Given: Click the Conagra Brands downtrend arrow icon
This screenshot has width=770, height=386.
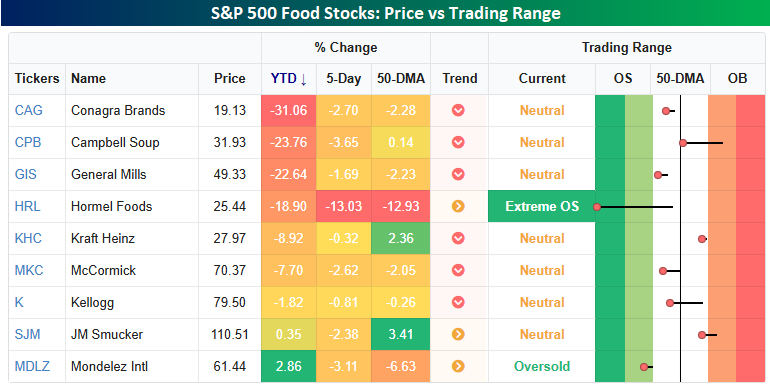Looking at the screenshot, I should [x=458, y=110].
